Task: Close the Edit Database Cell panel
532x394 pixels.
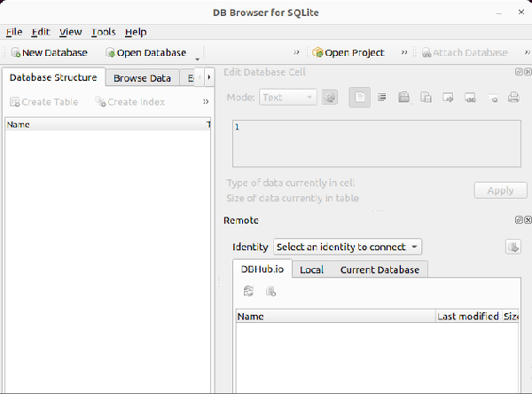Action: coord(528,72)
